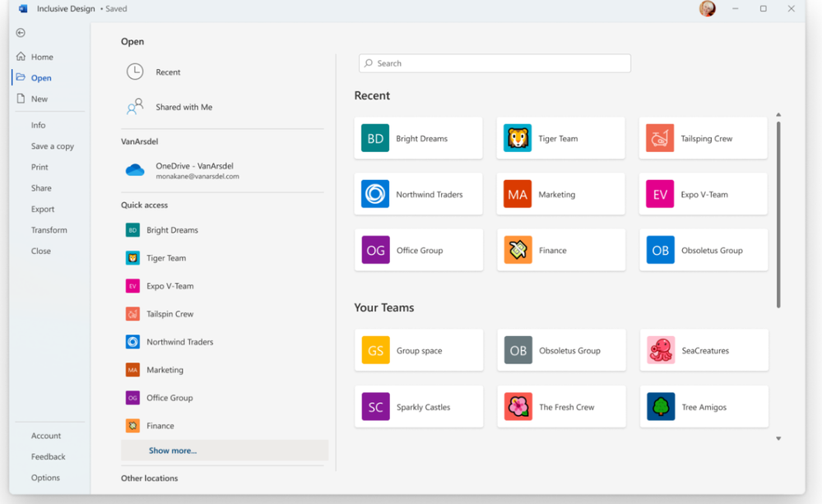The image size is (822, 504).
Task: Select Info in the left menu
Action: tap(39, 125)
